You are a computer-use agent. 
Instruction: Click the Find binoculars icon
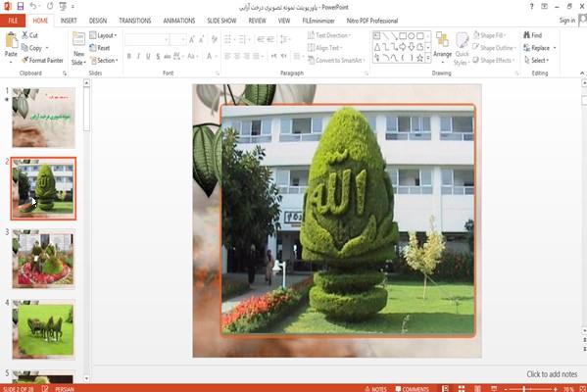[526, 35]
